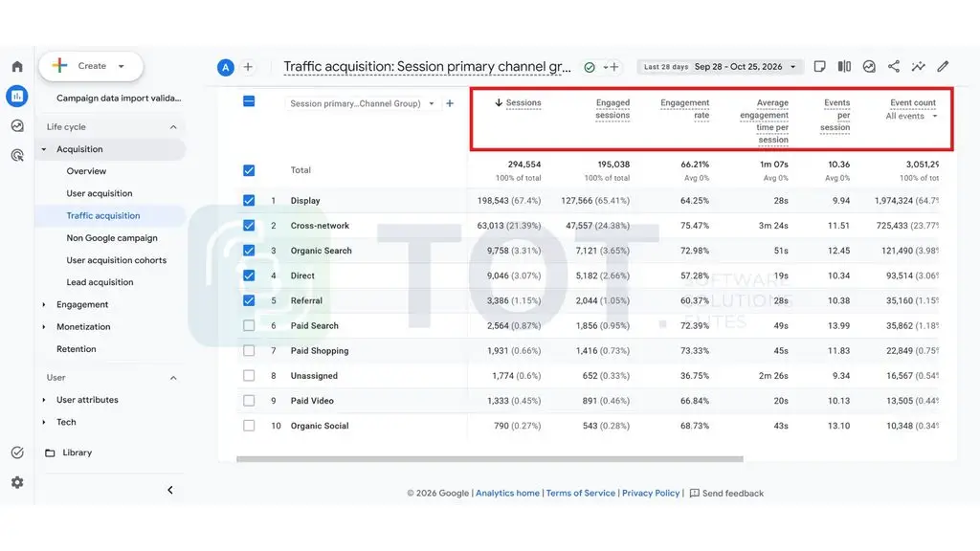Toggle the select-all rows checkbox in header
This screenshot has width=980, height=551.
point(249,101)
